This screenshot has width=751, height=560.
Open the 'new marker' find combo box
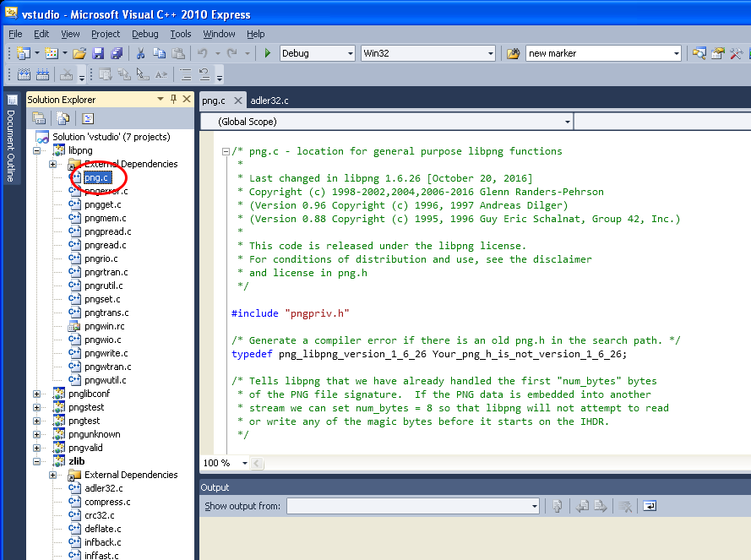(677, 53)
